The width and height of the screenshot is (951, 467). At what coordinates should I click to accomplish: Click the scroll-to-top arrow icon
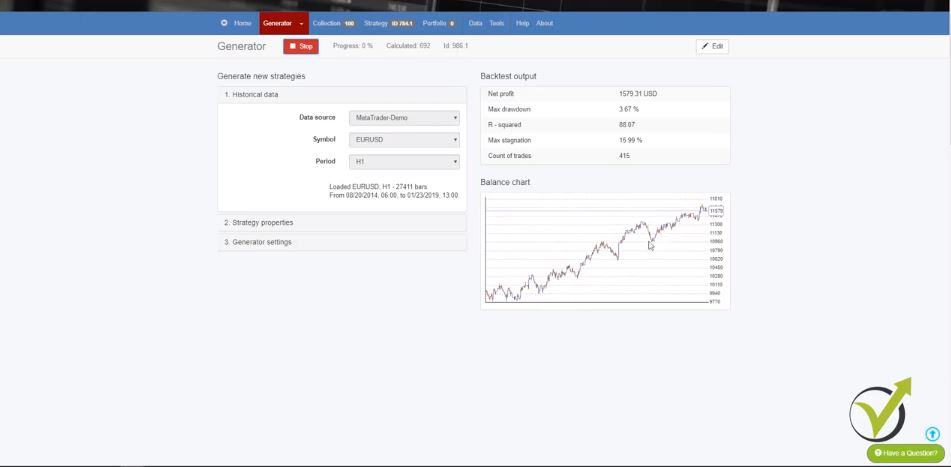[x=932, y=434]
